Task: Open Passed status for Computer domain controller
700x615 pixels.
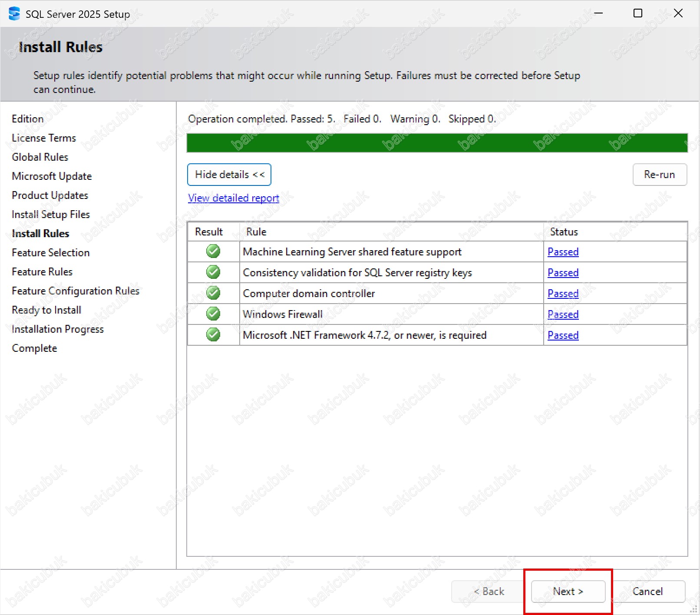Action: tap(563, 294)
